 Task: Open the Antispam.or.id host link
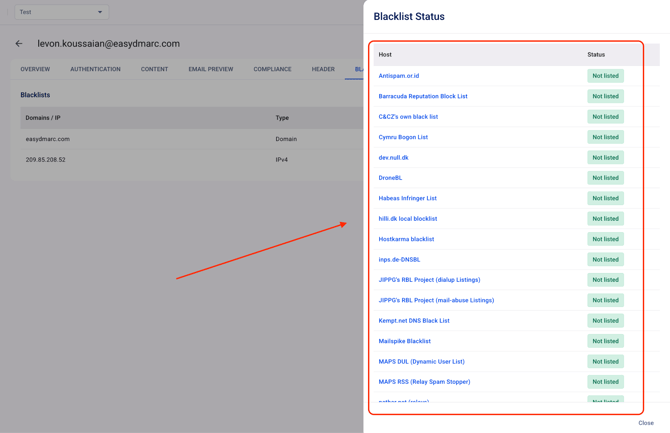399,76
